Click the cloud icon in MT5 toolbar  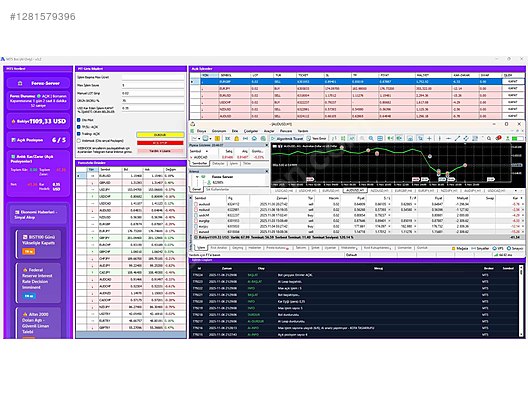(254, 138)
